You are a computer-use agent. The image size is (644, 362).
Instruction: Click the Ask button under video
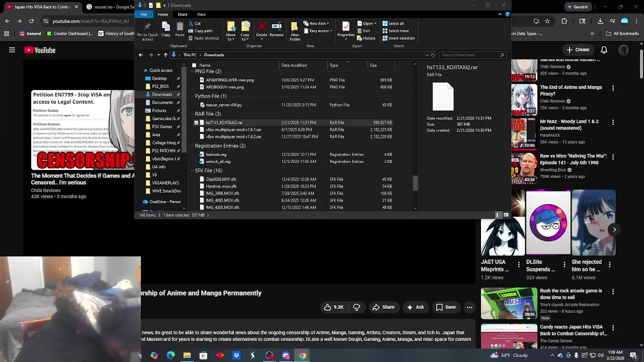415,307
